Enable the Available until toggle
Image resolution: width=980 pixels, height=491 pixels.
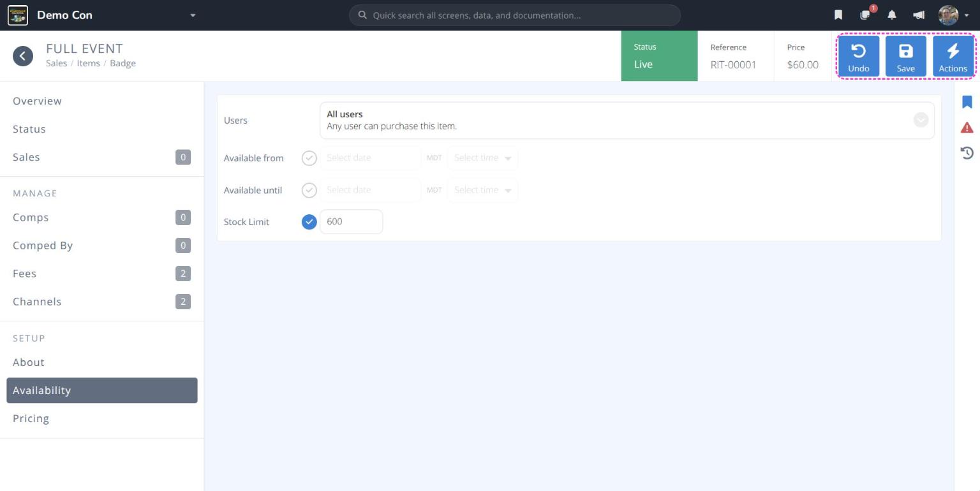(x=309, y=190)
